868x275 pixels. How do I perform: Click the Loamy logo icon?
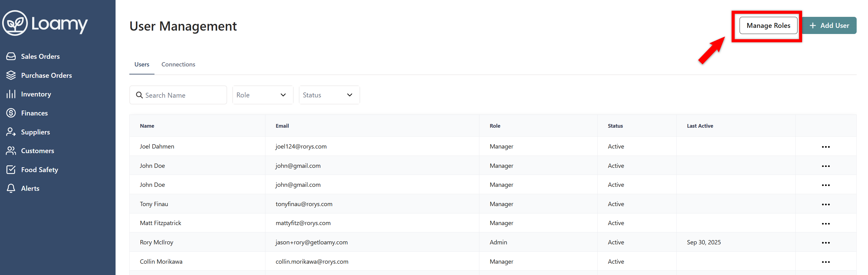tap(15, 23)
